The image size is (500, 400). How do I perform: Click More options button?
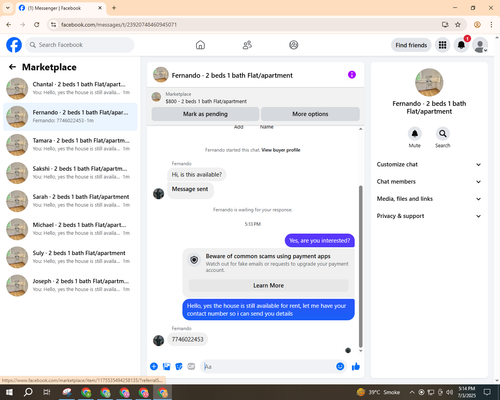310,114
